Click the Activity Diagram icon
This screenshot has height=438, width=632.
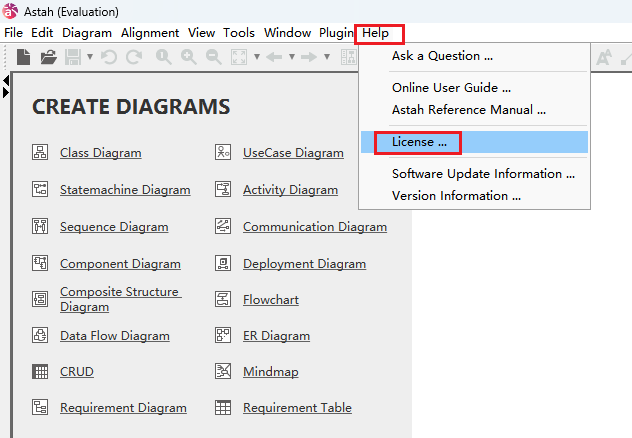pyautogui.click(x=223, y=189)
